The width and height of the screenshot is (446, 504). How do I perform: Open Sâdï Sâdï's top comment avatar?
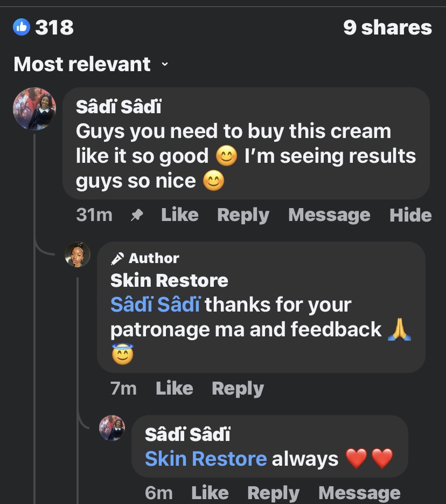click(34, 109)
